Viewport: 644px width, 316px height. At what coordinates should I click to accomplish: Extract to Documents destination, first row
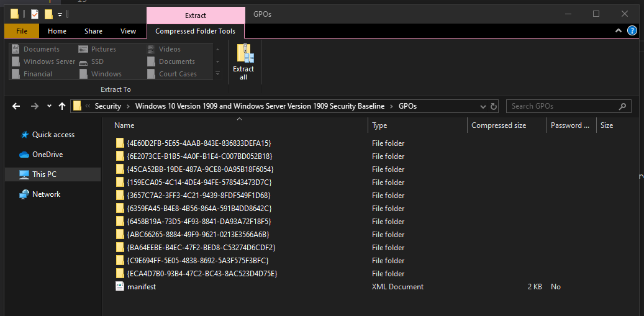36,49
